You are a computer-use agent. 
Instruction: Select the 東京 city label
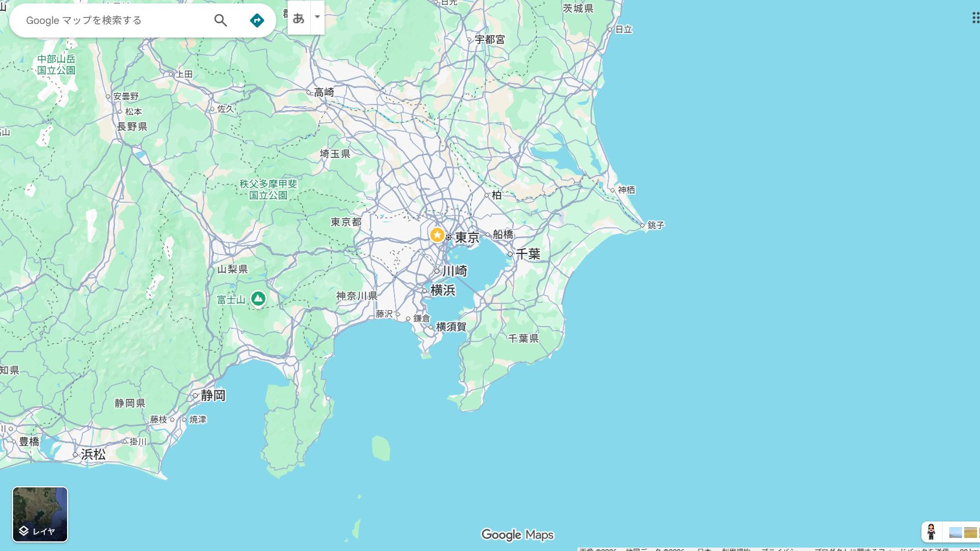point(467,237)
